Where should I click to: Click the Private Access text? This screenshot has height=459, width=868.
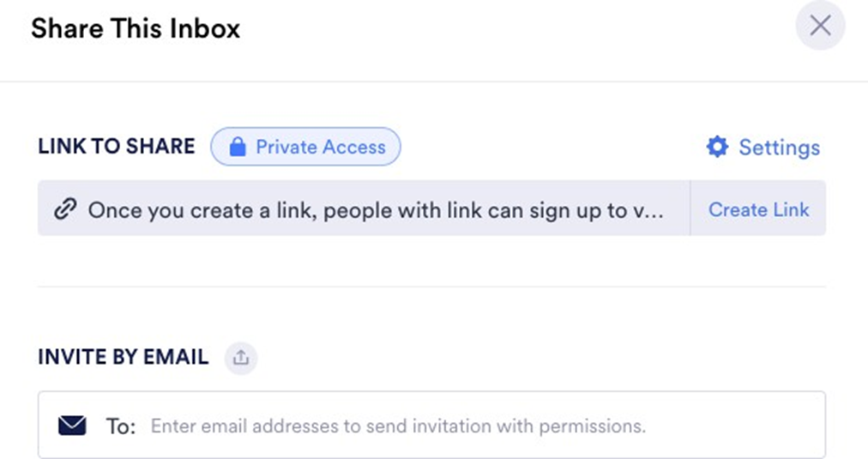(x=321, y=148)
